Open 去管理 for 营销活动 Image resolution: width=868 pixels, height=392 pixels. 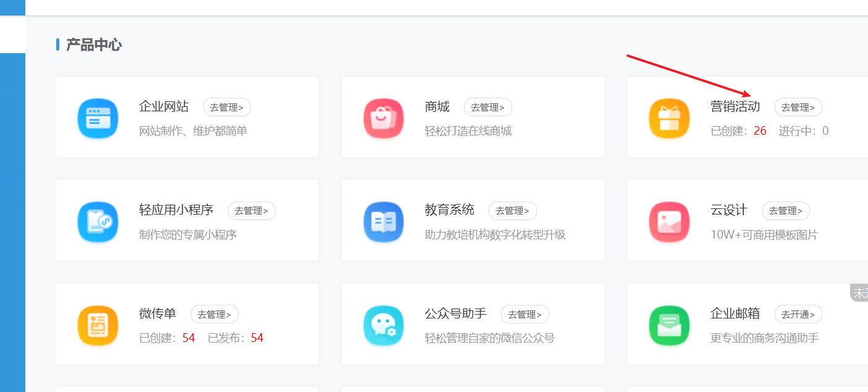point(798,106)
